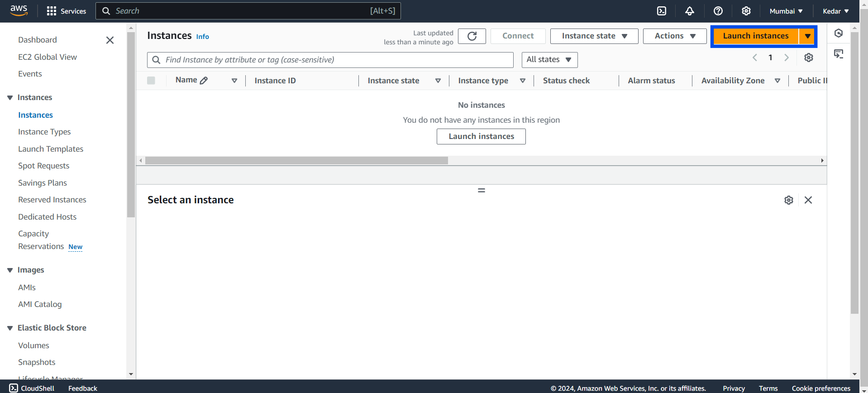The image size is (868, 393).
Task: Open AMI Catalog page
Action: coord(40,304)
